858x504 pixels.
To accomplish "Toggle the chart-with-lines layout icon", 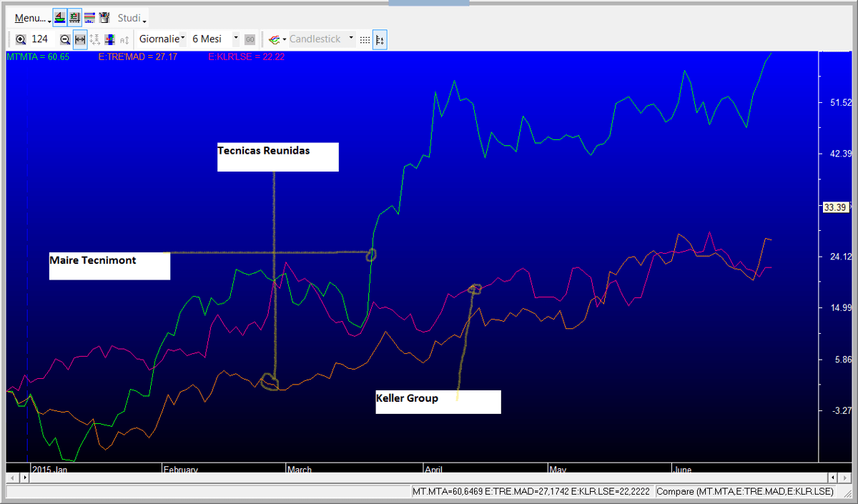I will coord(74,17).
